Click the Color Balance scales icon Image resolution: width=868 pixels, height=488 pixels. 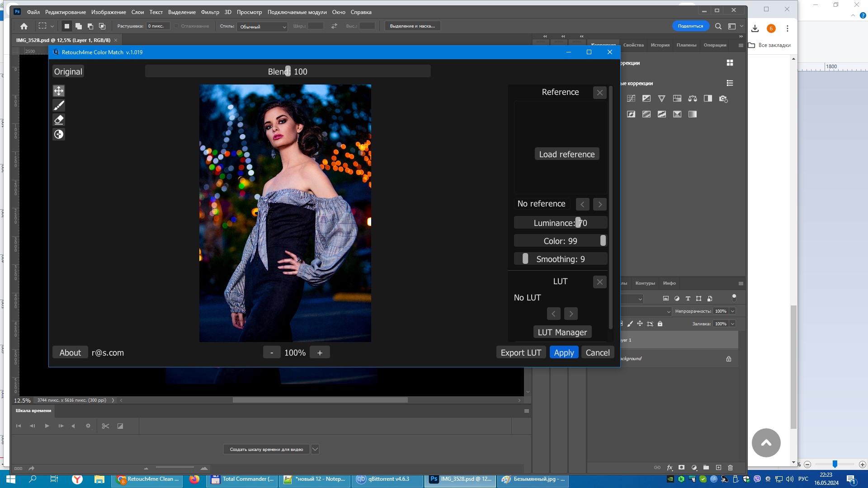coord(693,99)
